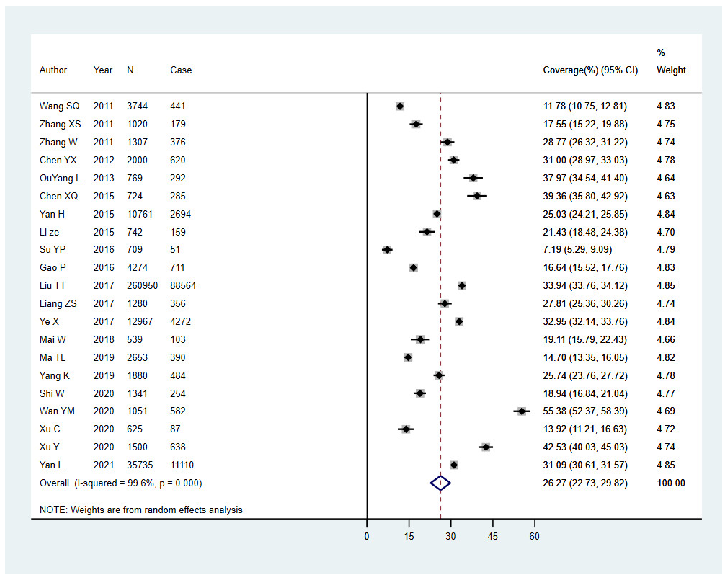Click the Case column header
The width and height of the screenshot is (728, 580).
(181, 70)
